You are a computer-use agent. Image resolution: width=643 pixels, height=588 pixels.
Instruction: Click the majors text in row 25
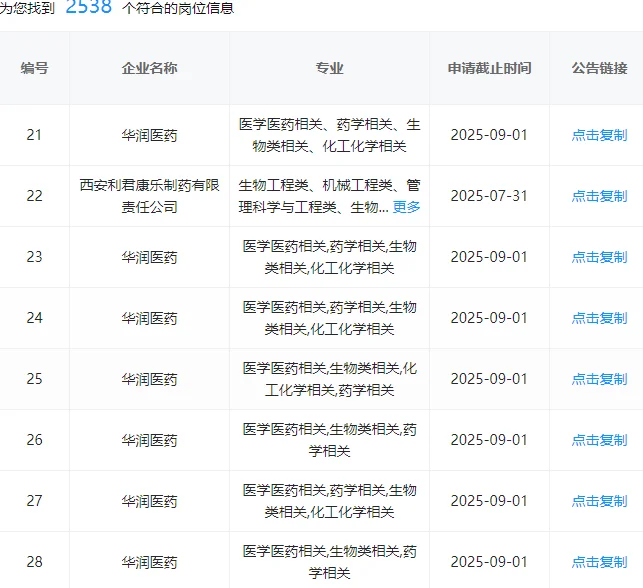[x=329, y=379]
